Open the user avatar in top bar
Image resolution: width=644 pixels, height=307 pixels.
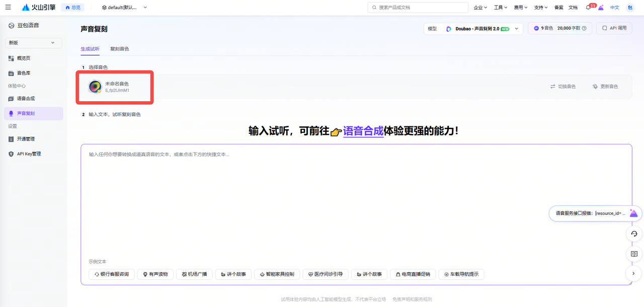(x=630, y=8)
